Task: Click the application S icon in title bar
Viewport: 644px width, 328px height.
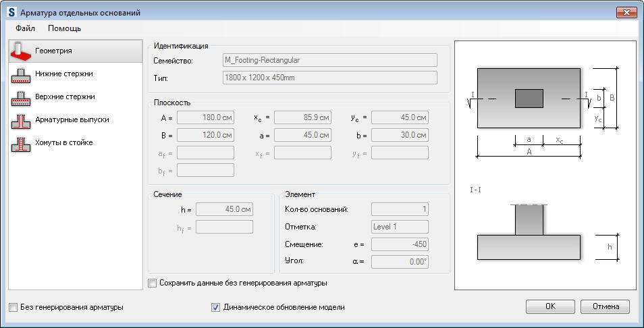Action: click(12, 12)
